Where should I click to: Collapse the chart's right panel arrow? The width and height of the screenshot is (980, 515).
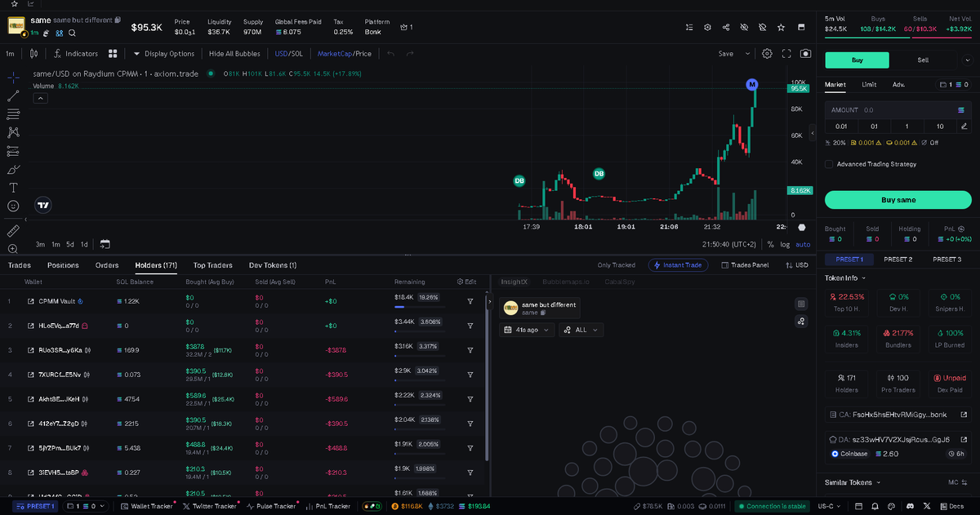click(x=812, y=132)
